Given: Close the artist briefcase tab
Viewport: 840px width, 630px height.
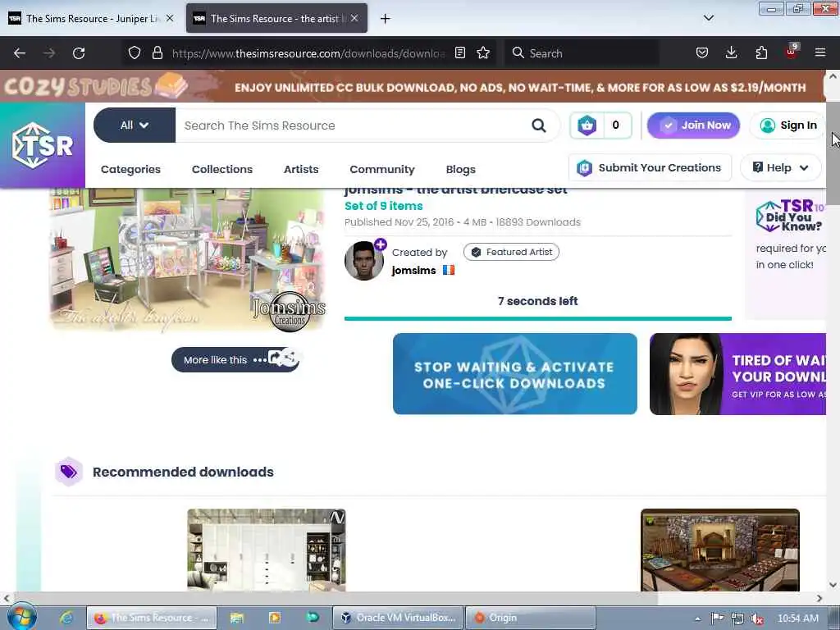Looking at the screenshot, I should pos(354,18).
